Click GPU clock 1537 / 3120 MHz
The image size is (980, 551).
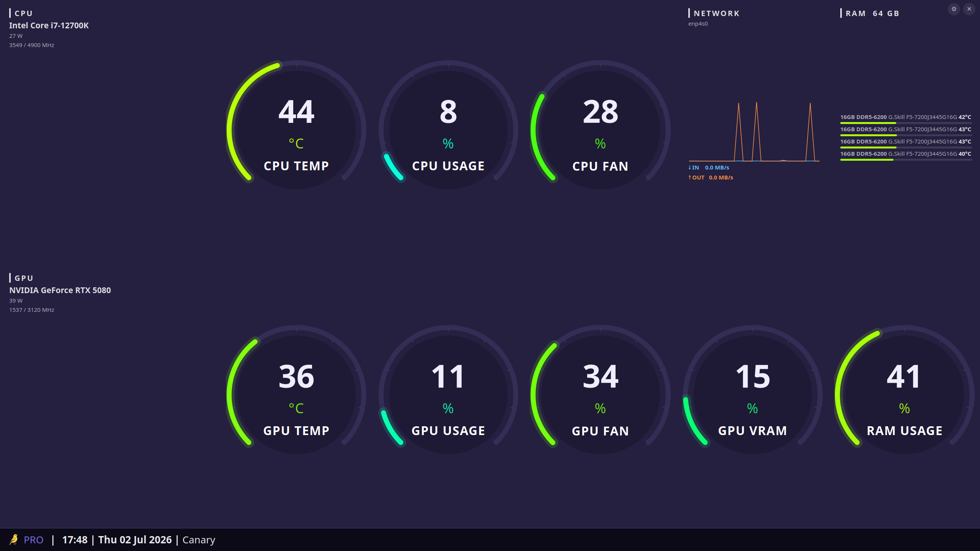coord(32,310)
